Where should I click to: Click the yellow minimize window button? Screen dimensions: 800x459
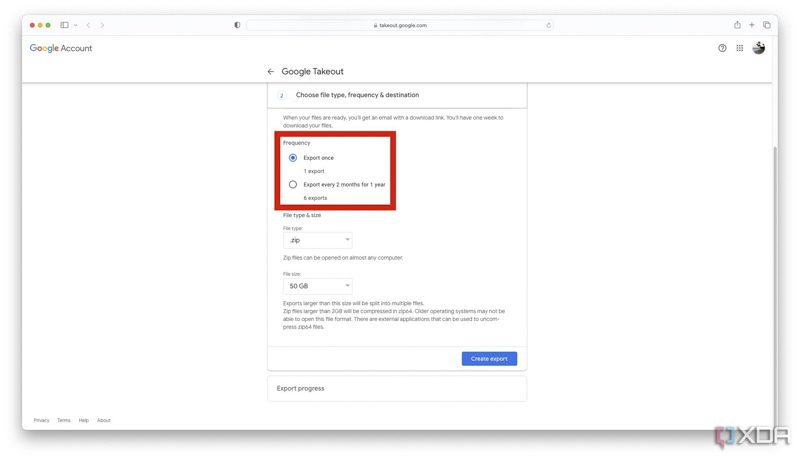point(40,25)
